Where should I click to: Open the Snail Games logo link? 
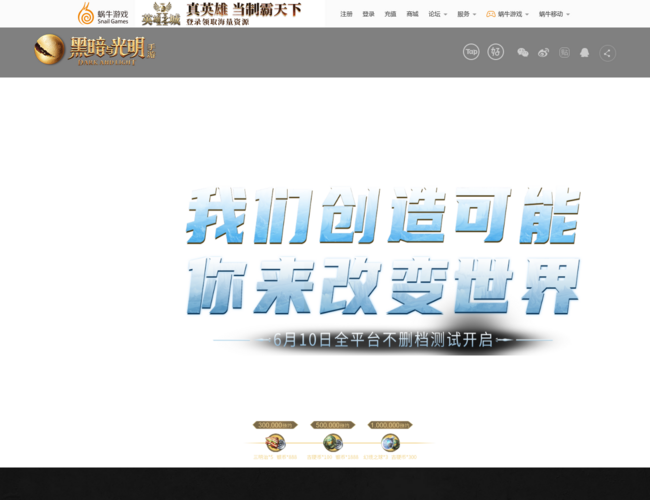[x=103, y=14]
